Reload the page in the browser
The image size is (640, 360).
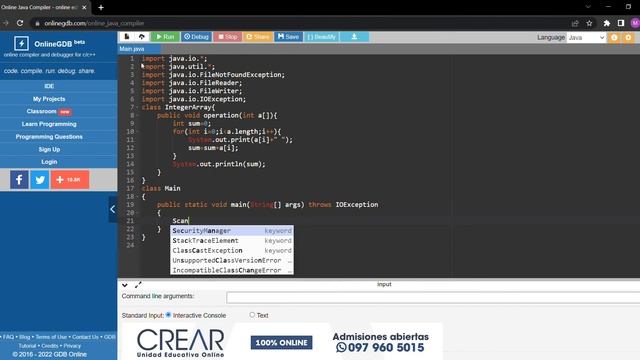pos(20,23)
